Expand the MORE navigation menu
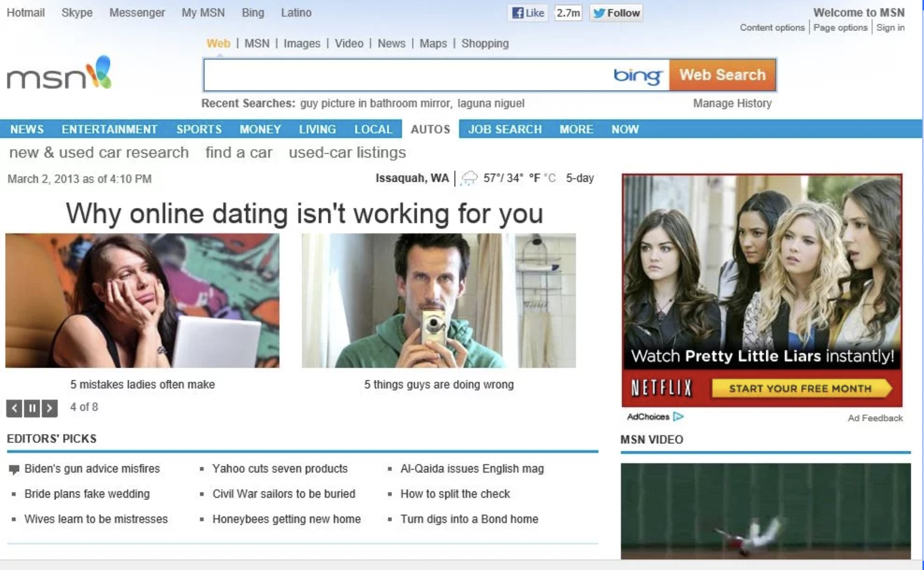The width and height of the screenshot is (924, 570). [576, 129]
